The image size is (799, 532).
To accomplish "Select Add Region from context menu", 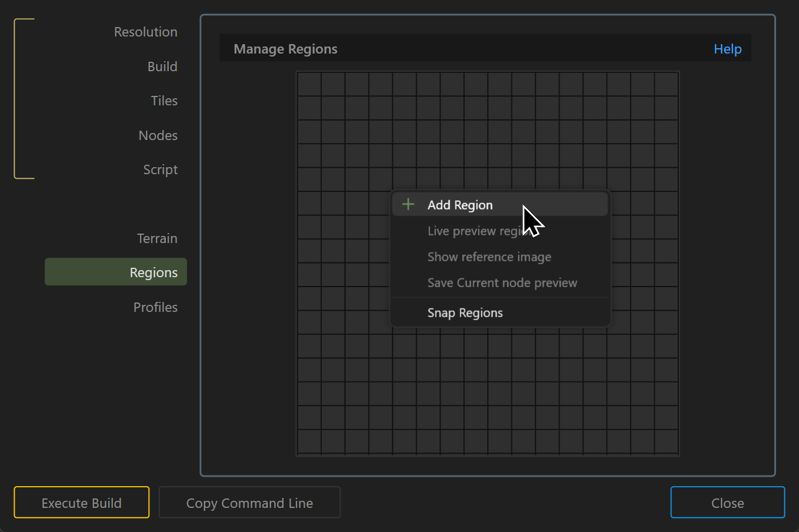I will coord(460,205).
